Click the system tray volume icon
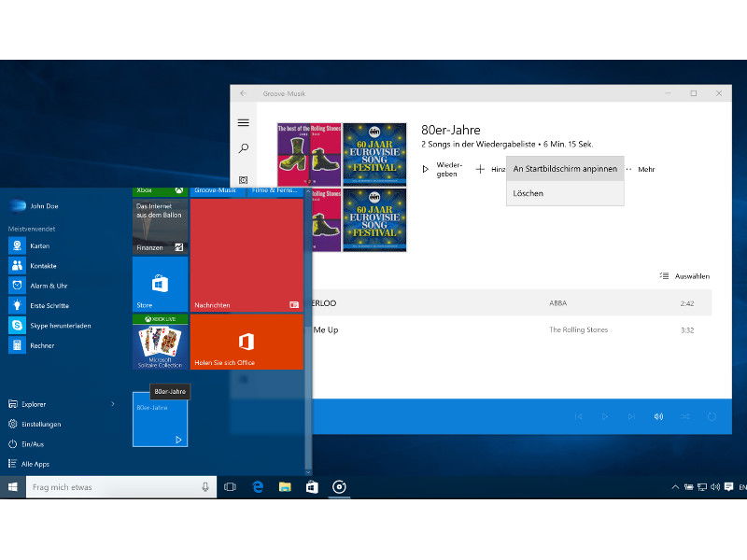 point(714,486)
